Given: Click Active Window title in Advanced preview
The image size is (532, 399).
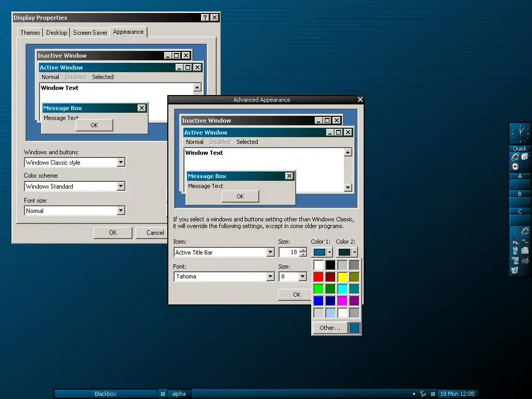Looking at the screenshot, I should (x=206, y=132).
